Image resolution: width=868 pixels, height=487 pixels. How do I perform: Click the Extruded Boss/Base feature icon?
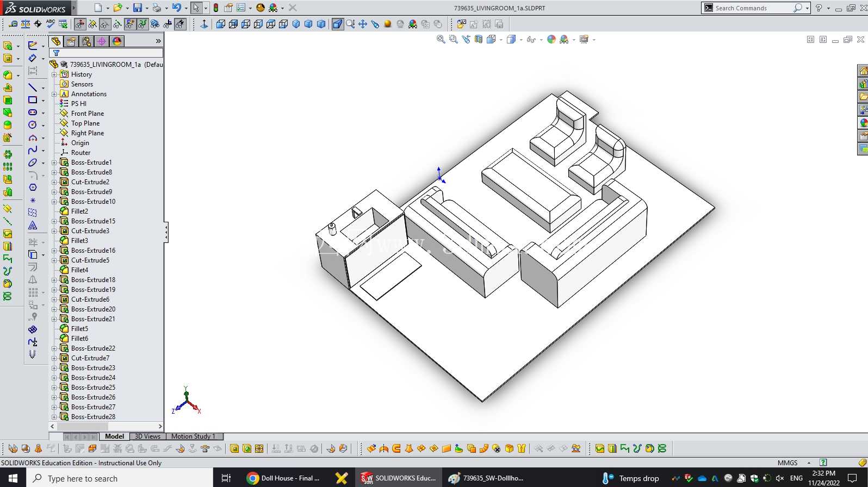coord(8,46)
